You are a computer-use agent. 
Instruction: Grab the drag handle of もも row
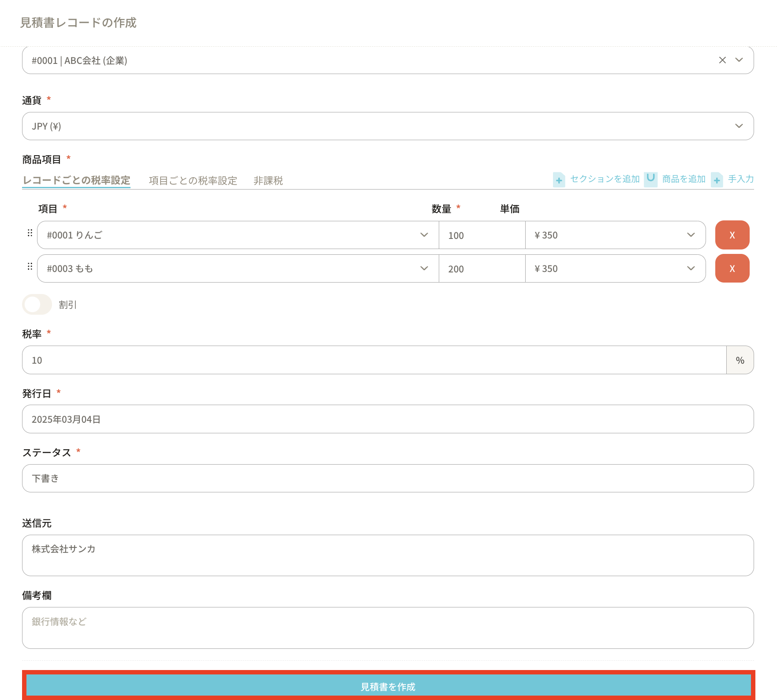pos(30,267)
